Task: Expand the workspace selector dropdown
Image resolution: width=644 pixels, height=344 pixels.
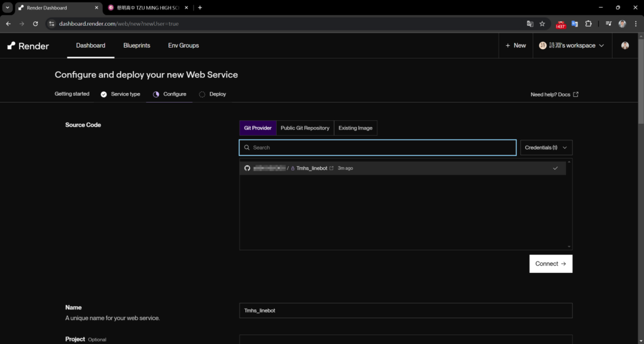Action: [572, 45]
